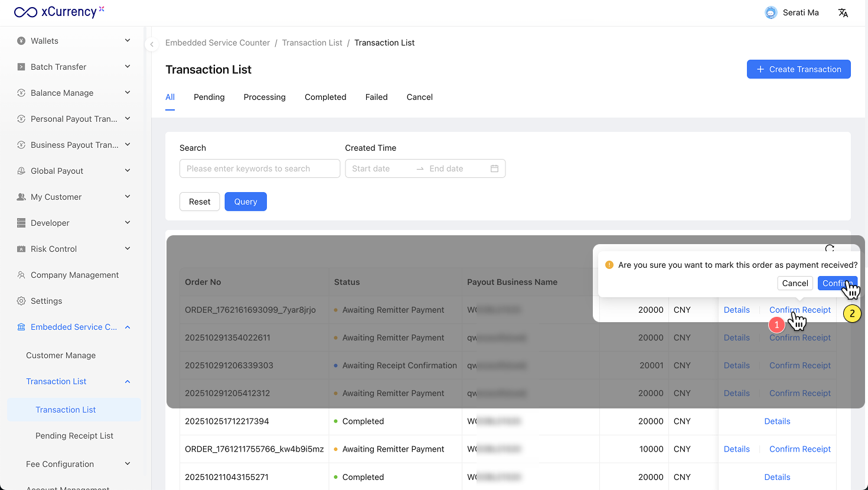Open the language translation icon

tap(843, 13)
